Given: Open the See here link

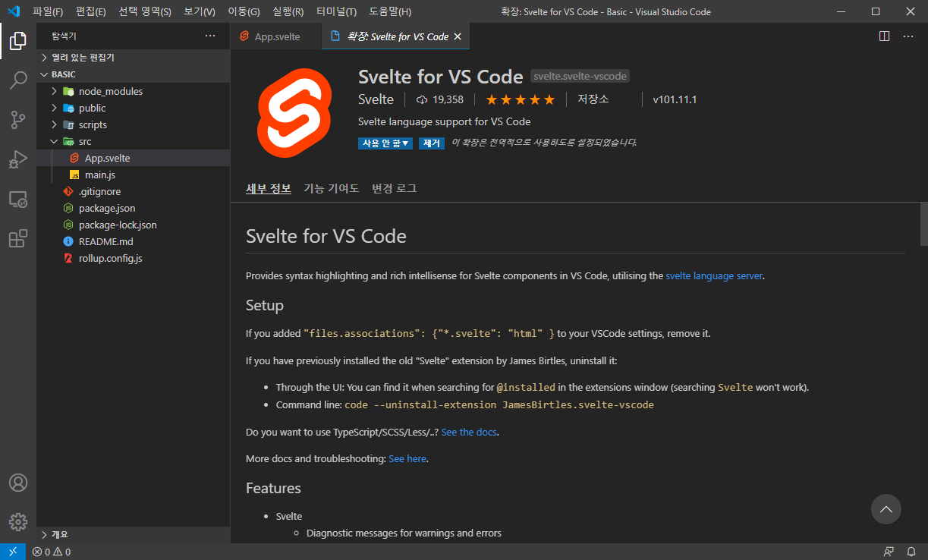Looking at the screenshot, I should click(407, 458).
